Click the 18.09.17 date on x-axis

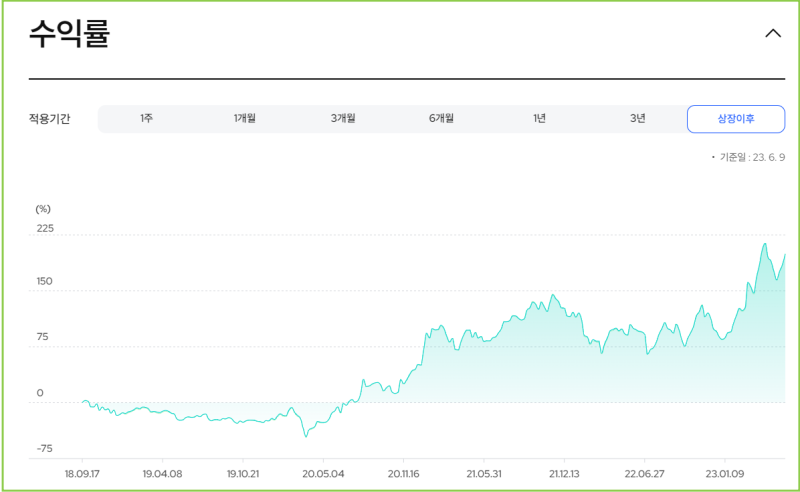click(x=82, y=474)
